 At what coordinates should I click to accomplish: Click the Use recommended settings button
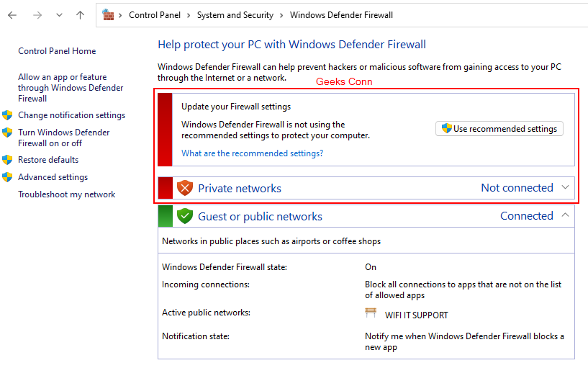click(499, 129)
